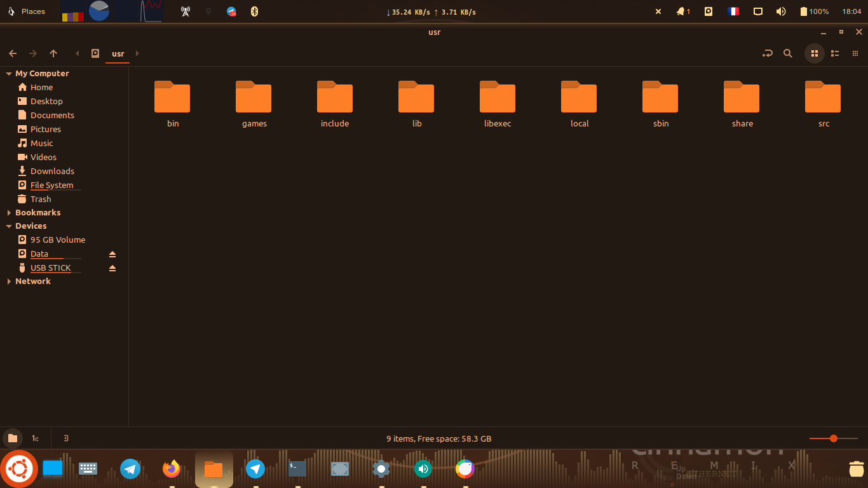Open the Ubuntu Cinnamon main menu

tap(19, 470)
